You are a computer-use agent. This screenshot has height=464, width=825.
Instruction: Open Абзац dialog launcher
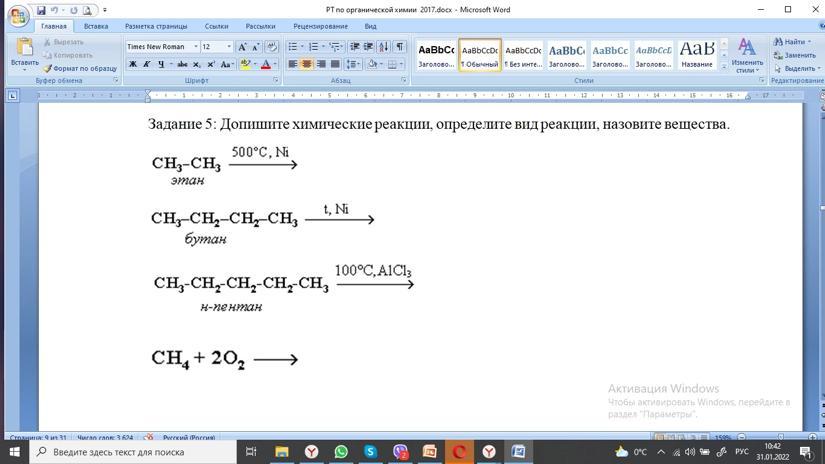click(x=404, y=80)
